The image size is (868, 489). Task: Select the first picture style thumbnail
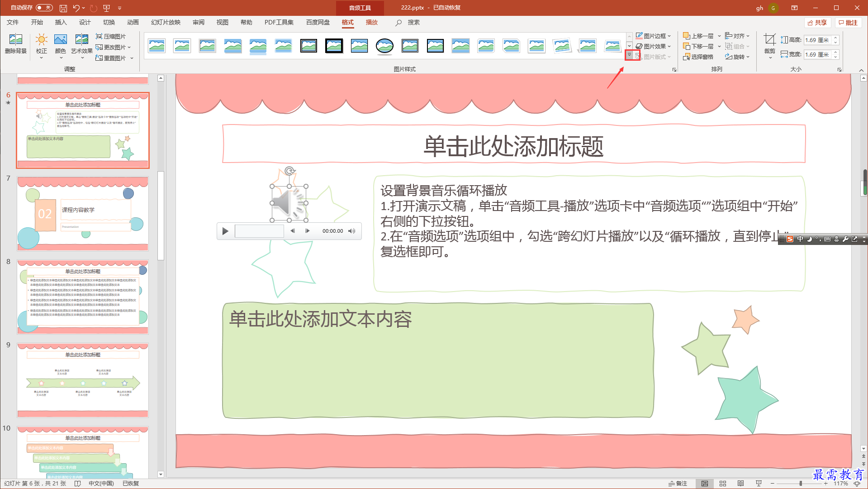157,46
